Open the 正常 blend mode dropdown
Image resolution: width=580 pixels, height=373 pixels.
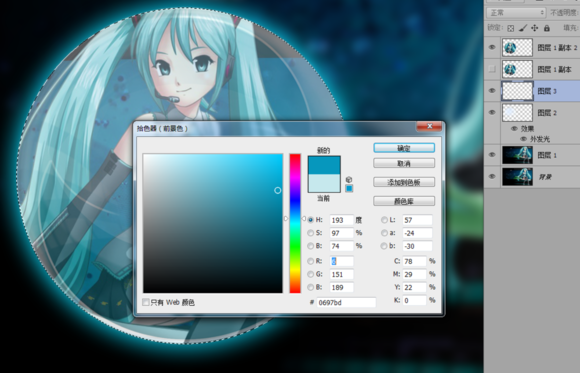pos(516,13)
